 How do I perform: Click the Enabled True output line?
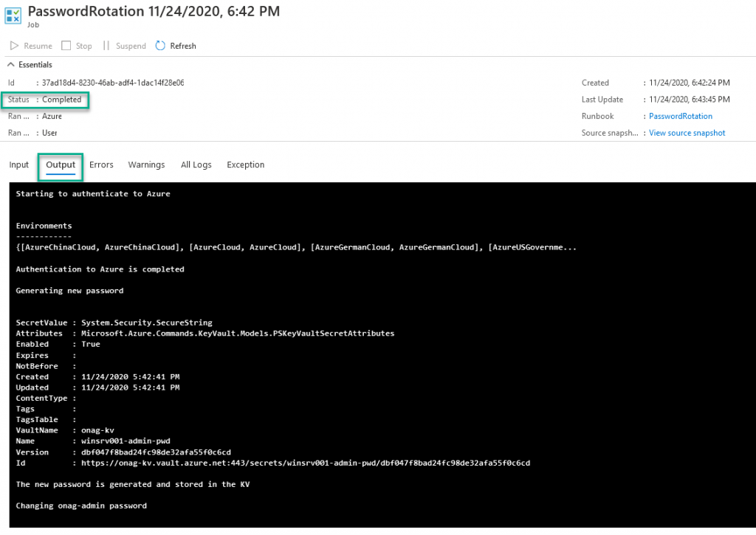click(x=58, y=344)
